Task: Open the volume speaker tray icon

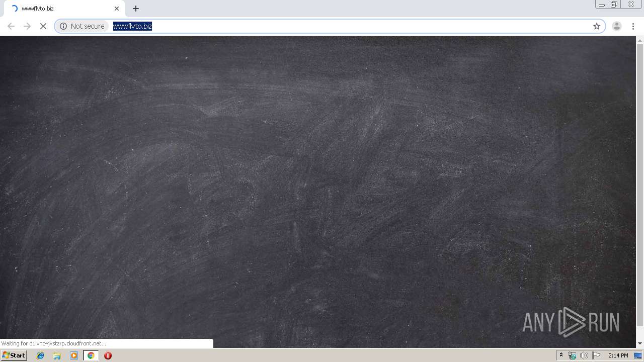Action: [x=584, y=355]
